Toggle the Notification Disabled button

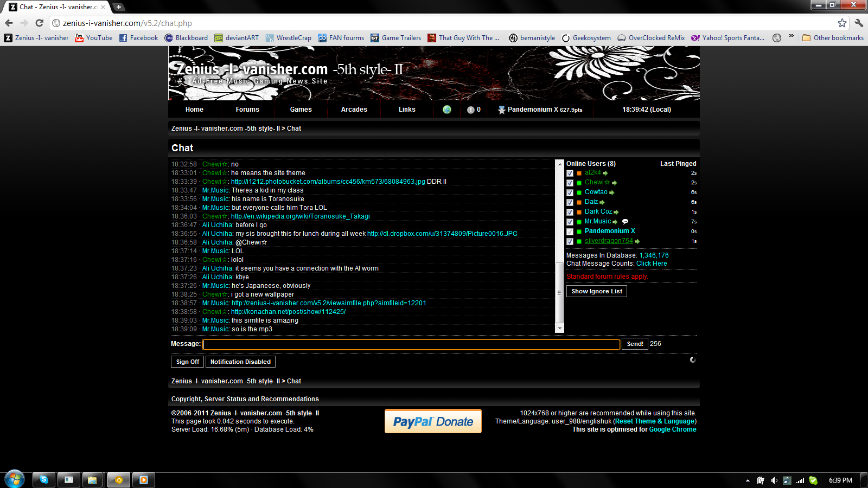240,362
